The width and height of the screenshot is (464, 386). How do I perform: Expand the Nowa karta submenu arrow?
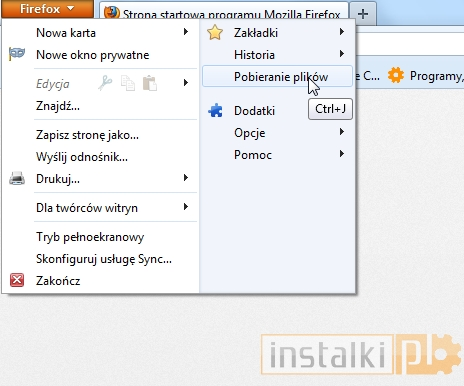pyautogui.click(x=186, y=32)
